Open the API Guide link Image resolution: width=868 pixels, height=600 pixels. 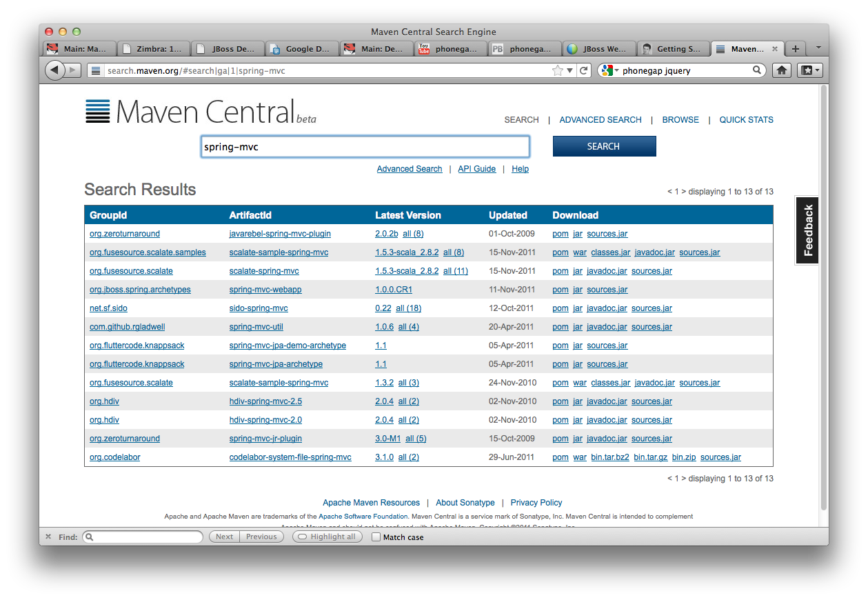pos(477,169)
